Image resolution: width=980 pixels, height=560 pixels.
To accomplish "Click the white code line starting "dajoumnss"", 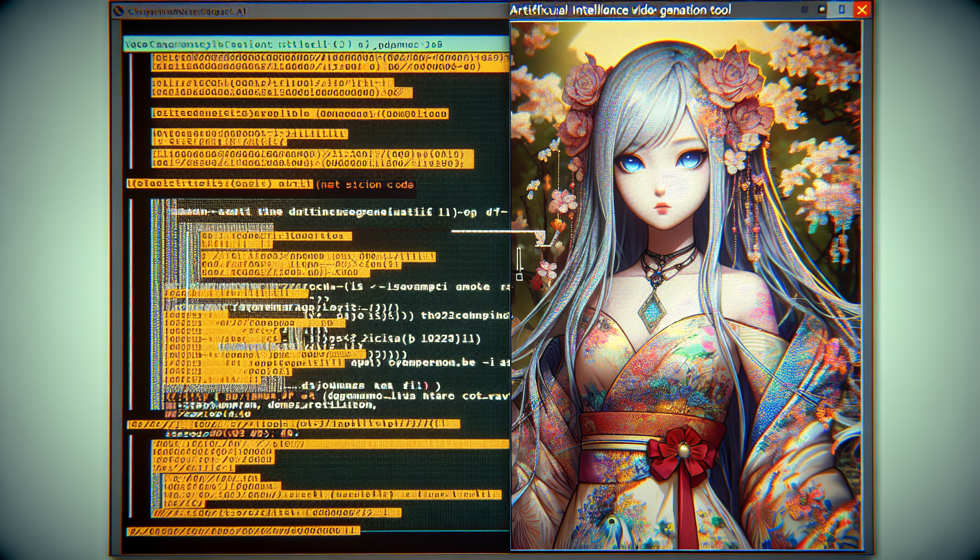I will [366, 386].
